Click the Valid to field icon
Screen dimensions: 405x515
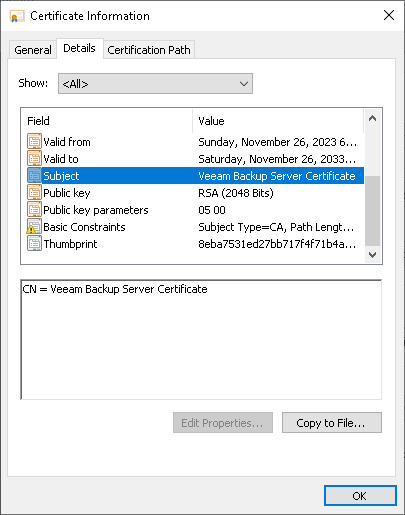tap(34, 159)
